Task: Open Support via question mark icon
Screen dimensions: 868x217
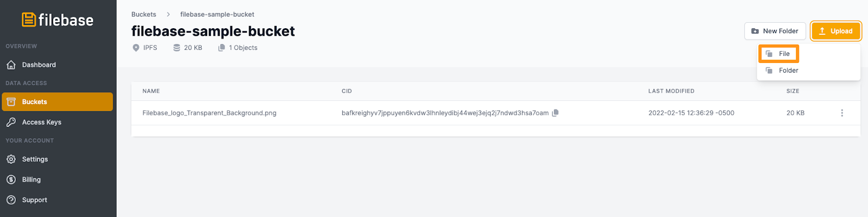Action: [11, 200]
